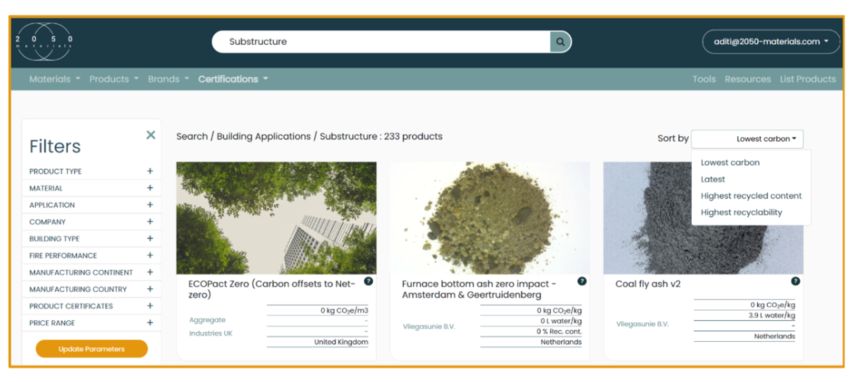868x382 pixels.
Task: Expand the Manufacturing Country filter
Action: [x=150, y=289]
